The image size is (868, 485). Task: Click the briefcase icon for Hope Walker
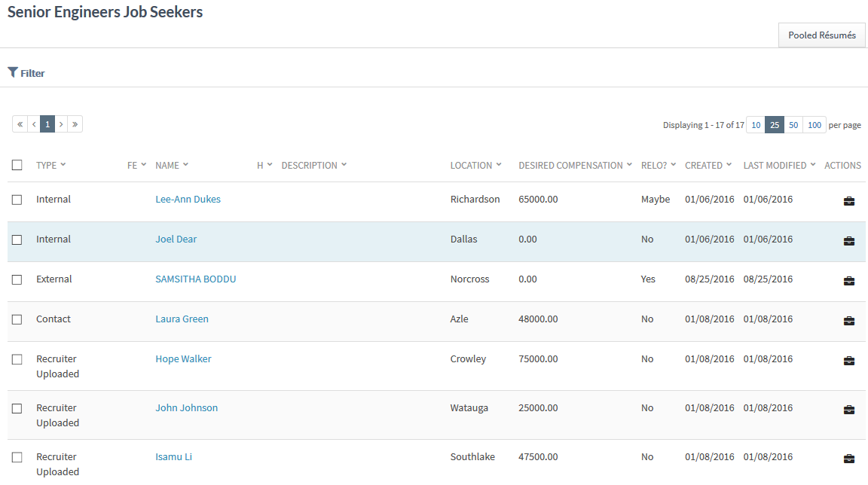(848, 361)
